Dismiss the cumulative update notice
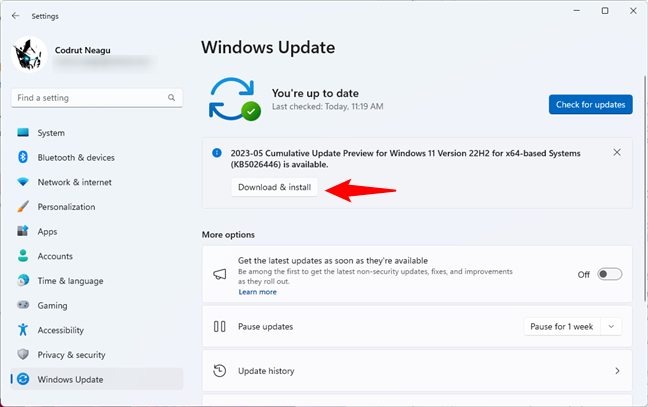The height and width of the screenshot is (407, 648). click(617, 152)
